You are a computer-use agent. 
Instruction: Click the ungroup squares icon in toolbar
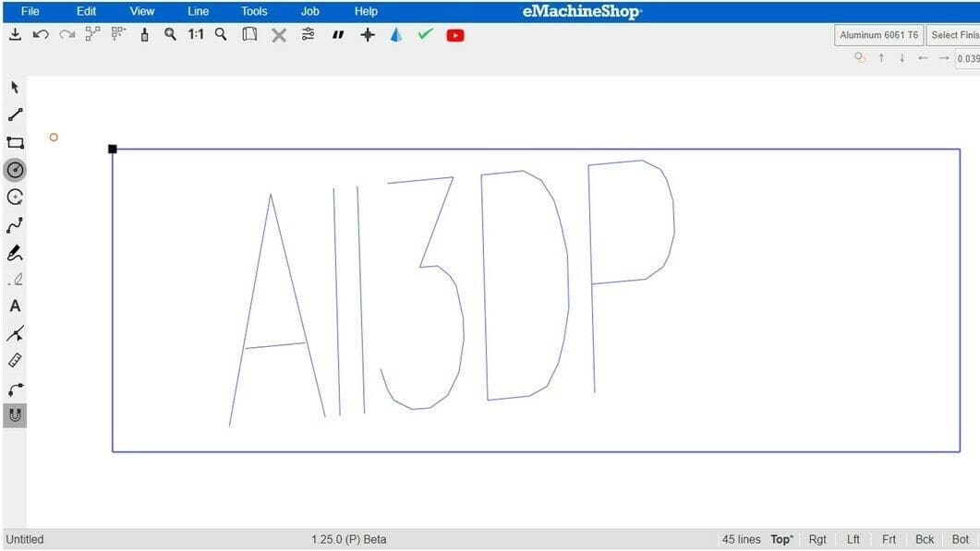click(118, 34)
